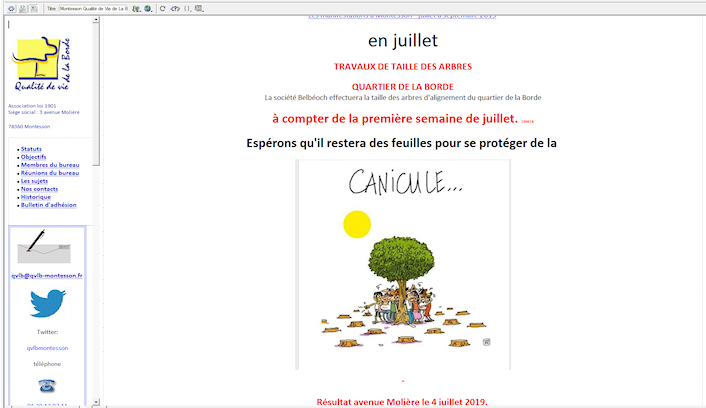Image resolution: width=706 pixels, height=408 pixels.
Task: Open the file management arrows dropdown
Action: click(x=136, y=9)
